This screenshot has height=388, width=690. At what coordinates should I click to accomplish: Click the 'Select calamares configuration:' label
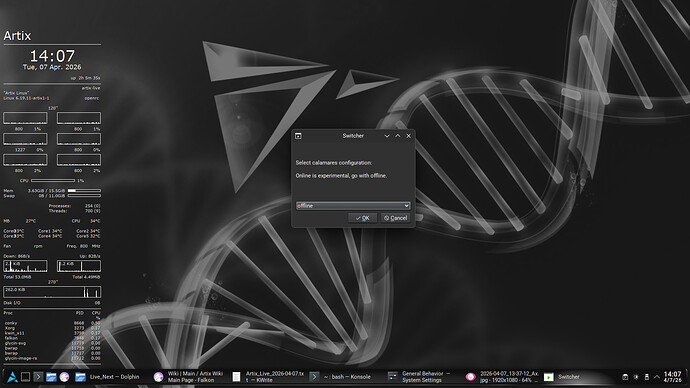tap(334, 163)
